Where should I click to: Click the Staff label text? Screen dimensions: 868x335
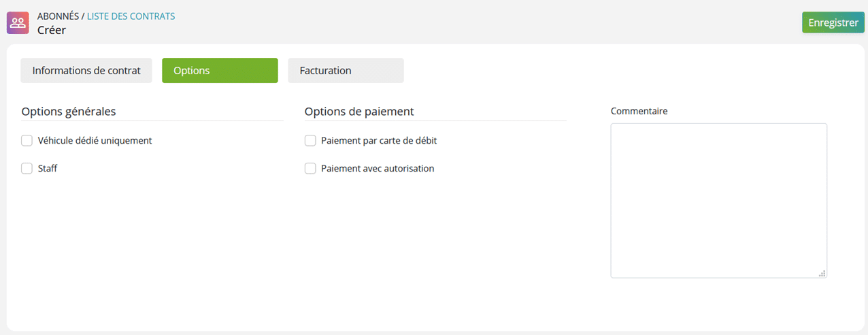(48, 168)
